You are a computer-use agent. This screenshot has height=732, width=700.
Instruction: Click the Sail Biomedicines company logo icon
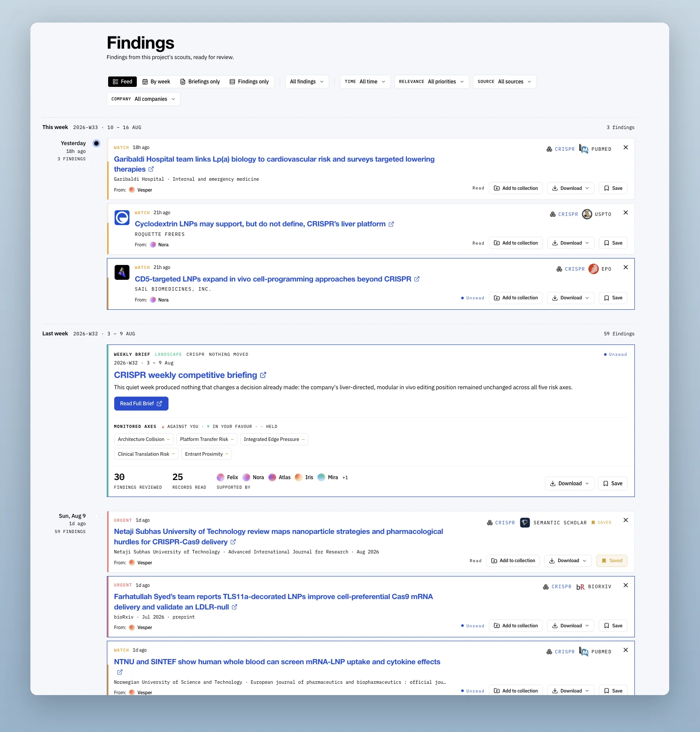(x=122, y=272)
